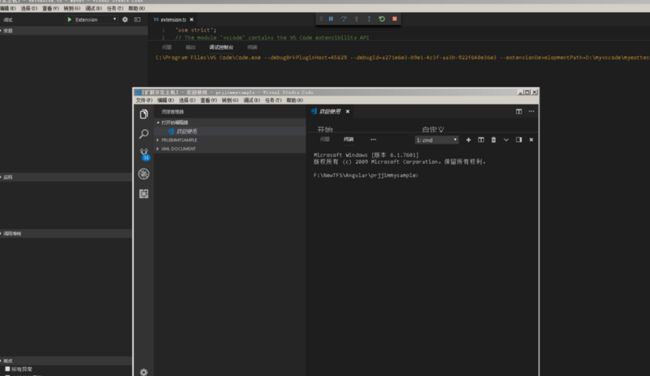Expand the PRJJIMMYSAMPLE folder section

click(x=230, y=140)
